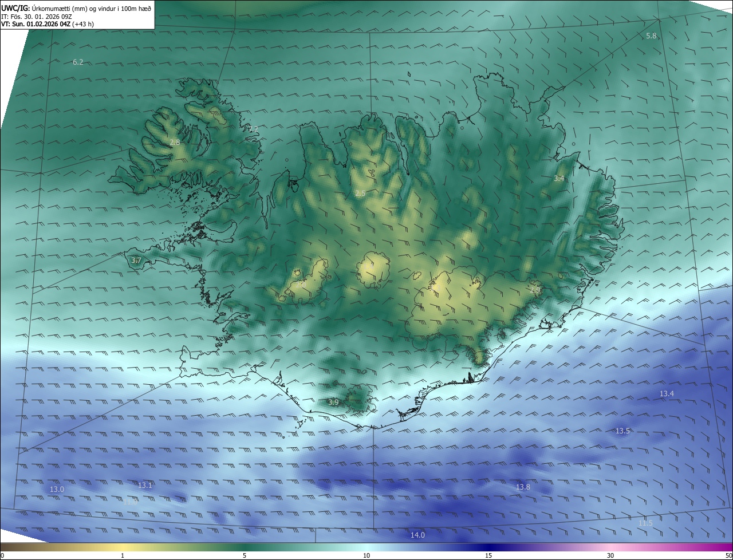
Task: Click the 2.9 value label
Action: coord(535,290)
